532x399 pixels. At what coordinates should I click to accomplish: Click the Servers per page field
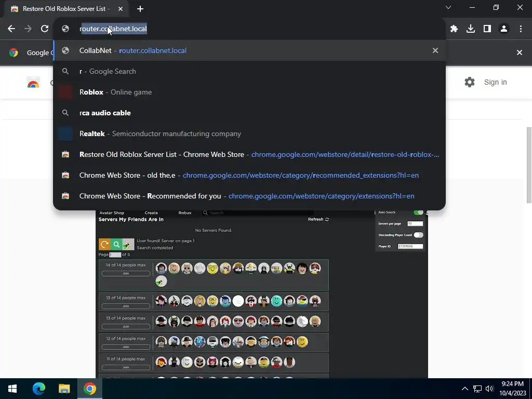415,223
